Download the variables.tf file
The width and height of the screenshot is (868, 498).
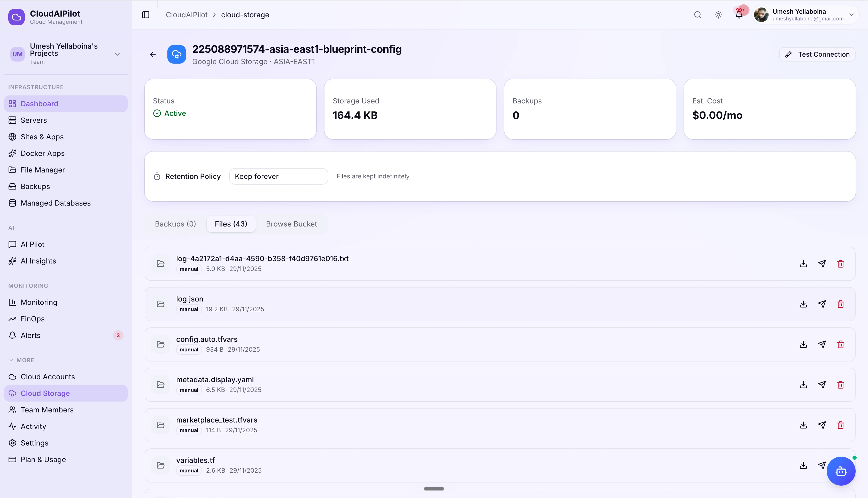[x=803, y=465]
